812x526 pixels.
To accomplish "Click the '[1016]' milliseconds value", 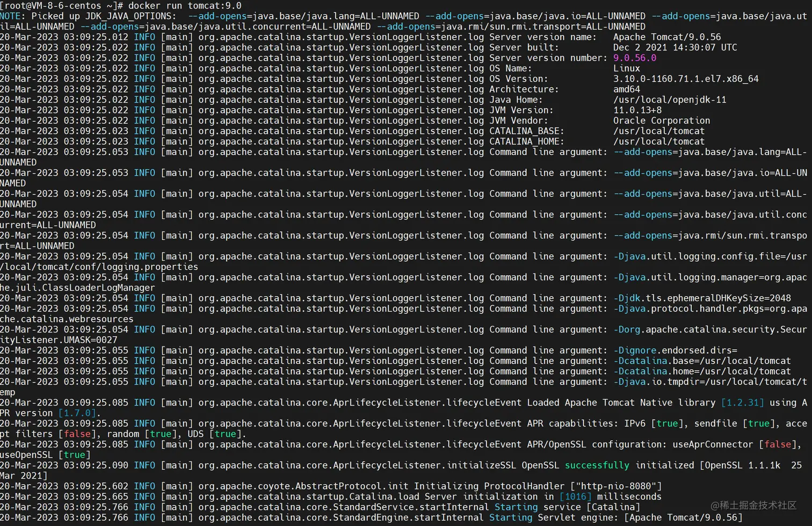I will pos(576,497).
